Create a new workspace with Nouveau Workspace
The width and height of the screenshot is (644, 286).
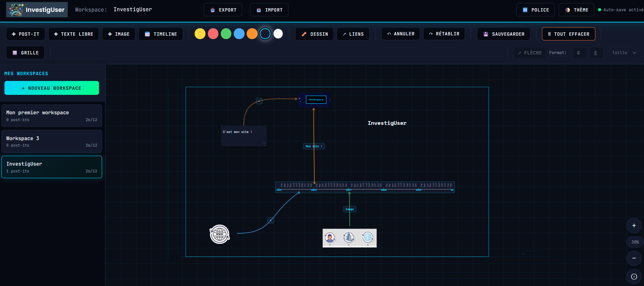(52, 88)
